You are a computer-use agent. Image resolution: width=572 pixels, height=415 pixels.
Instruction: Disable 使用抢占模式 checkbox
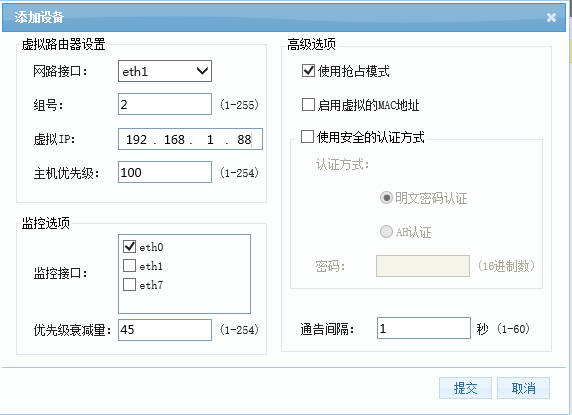pyautogui.click(x=308, y=70)
